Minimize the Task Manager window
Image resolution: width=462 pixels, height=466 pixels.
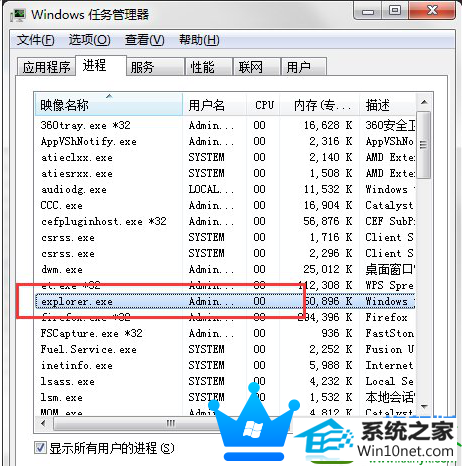(368, 11)
